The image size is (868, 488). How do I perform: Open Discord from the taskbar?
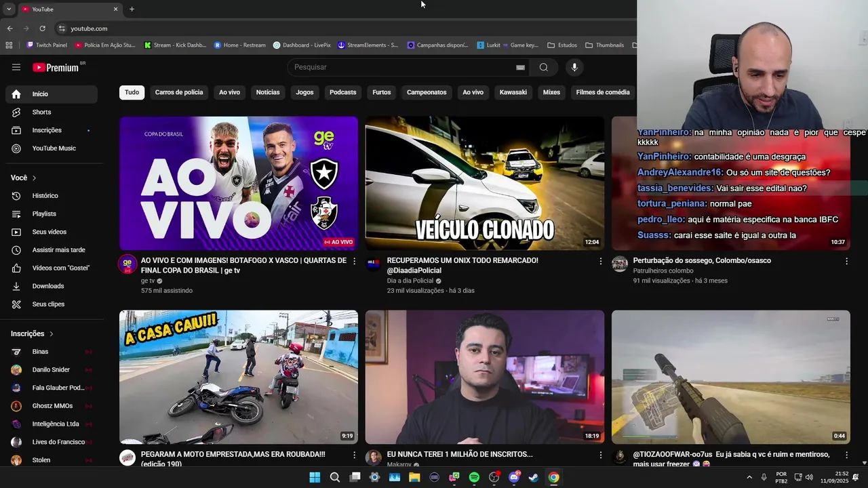click(514, 477)
